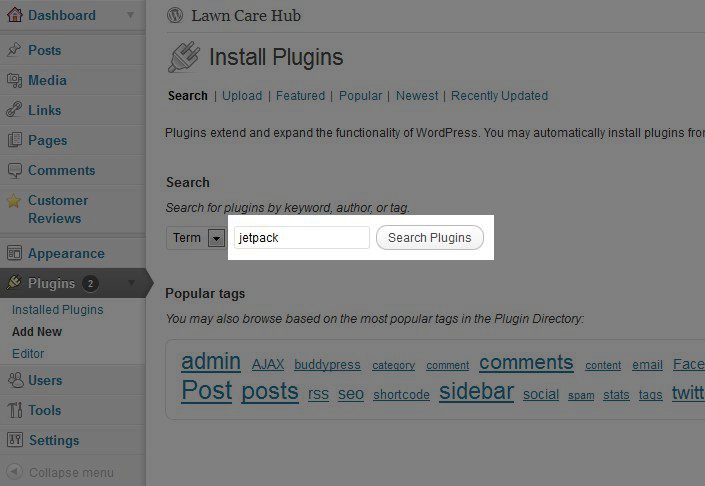The width and height of the screenshot is (705, 486).
Task: Open the Featured plugins tab
Action: click(x=300, y=96)
